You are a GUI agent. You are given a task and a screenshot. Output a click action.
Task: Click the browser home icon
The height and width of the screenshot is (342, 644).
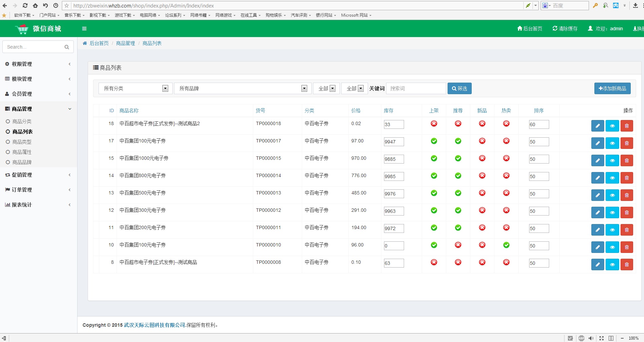35,5
